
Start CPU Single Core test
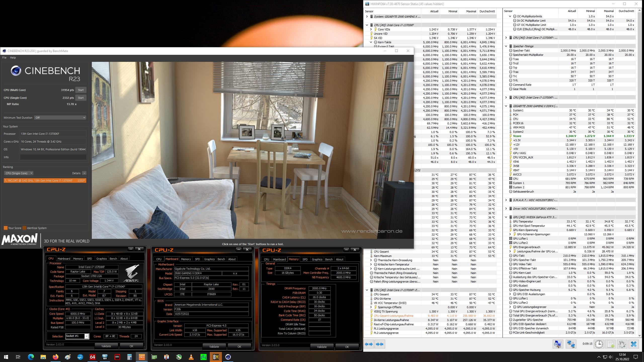coord(81,98)
